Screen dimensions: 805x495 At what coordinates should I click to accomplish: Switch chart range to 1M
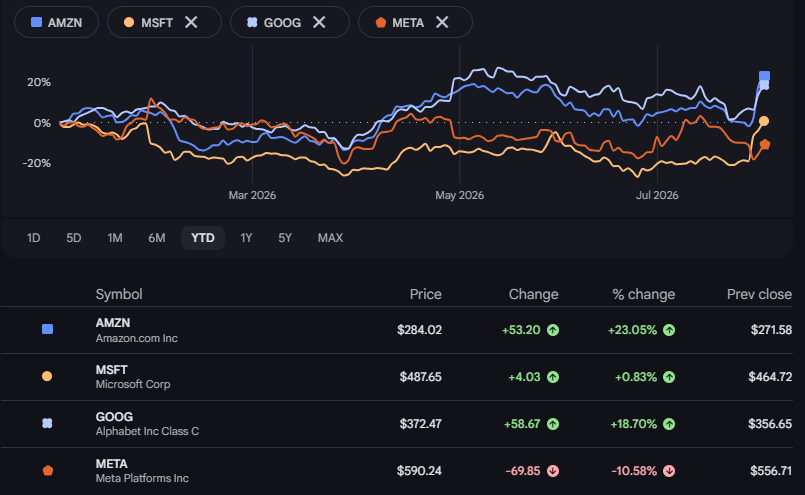[x=114, y=238]
